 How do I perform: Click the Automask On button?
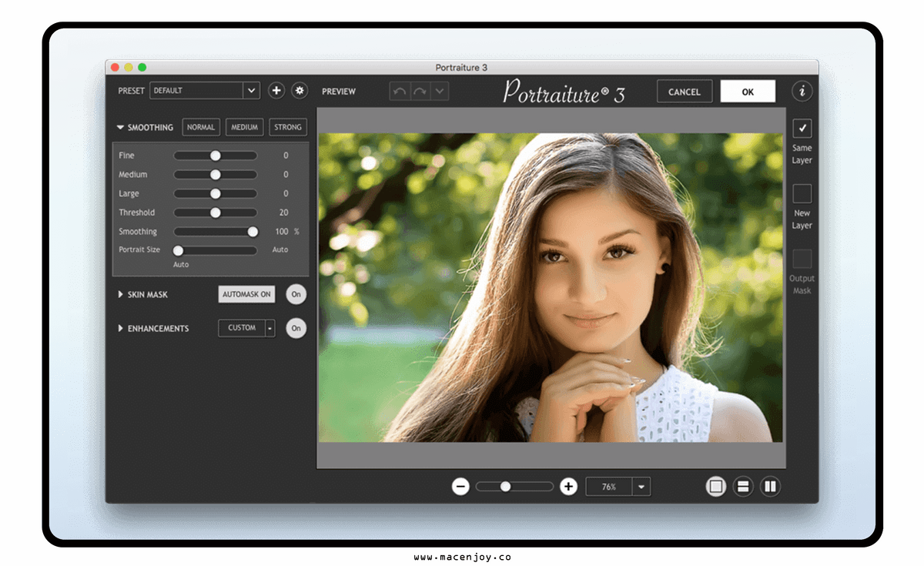point(246,294)
